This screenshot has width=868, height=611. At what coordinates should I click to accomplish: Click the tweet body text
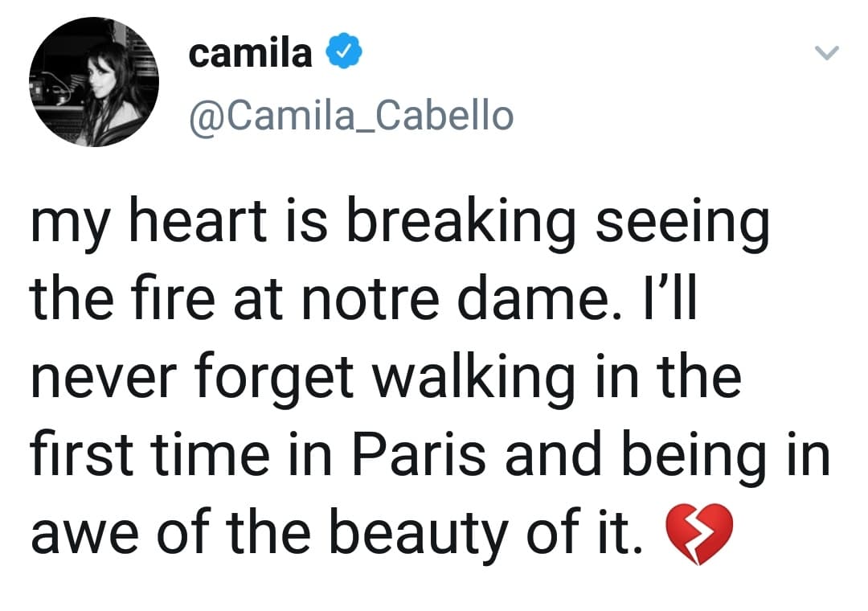point(402,374)
